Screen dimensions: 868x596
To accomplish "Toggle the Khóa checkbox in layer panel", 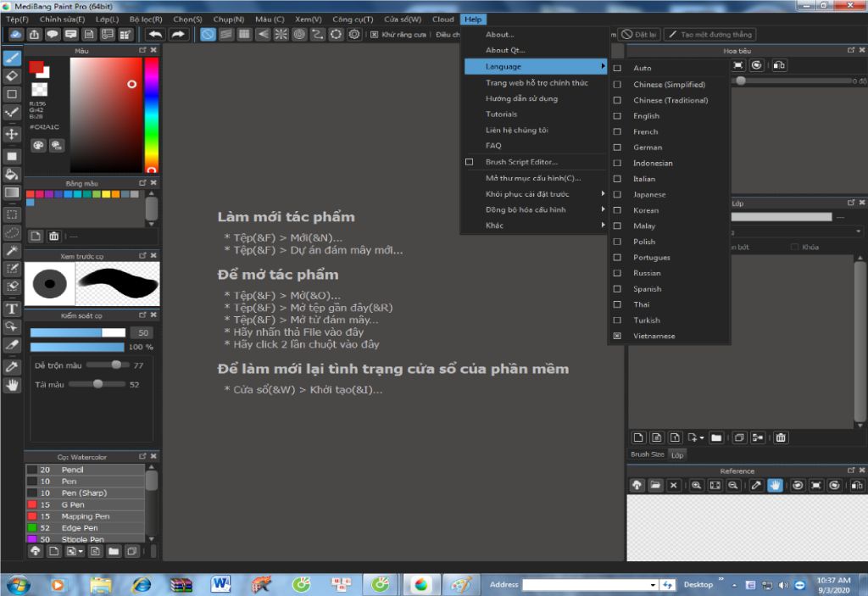I will [795, 247].
